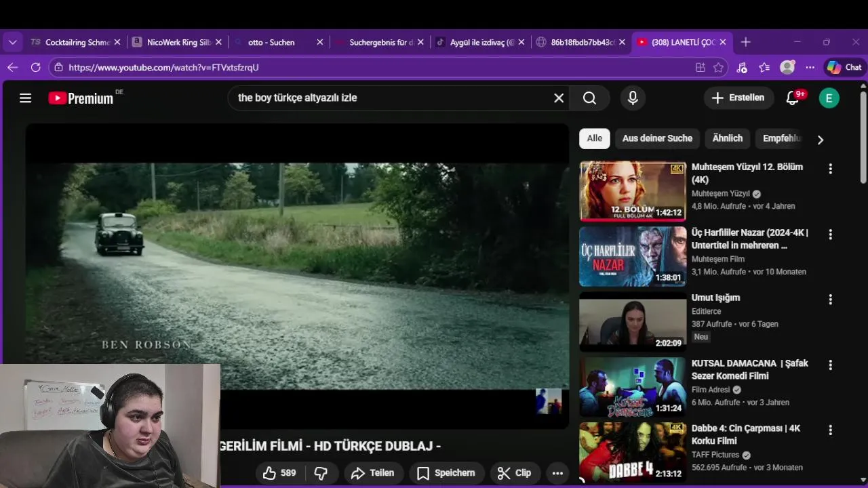Screen dimensions: 868x488
Task: Open options for Üç Harfliler Nazar video
Action: tap(830, 235)
